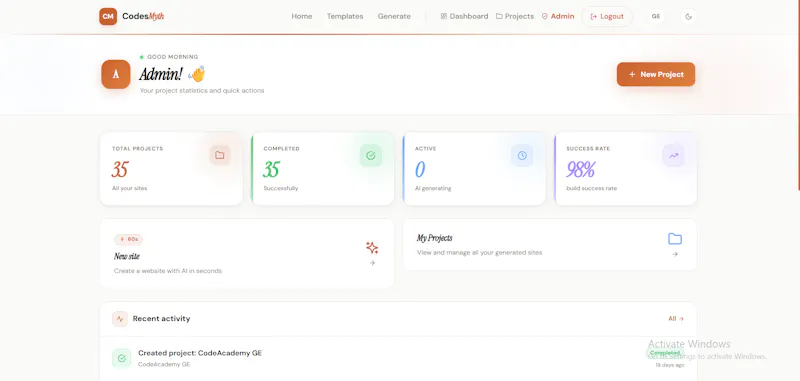800x381 pixels.
Task: Click the 'Your project statistics and quick actions' text
Action: tap(202, 91)
